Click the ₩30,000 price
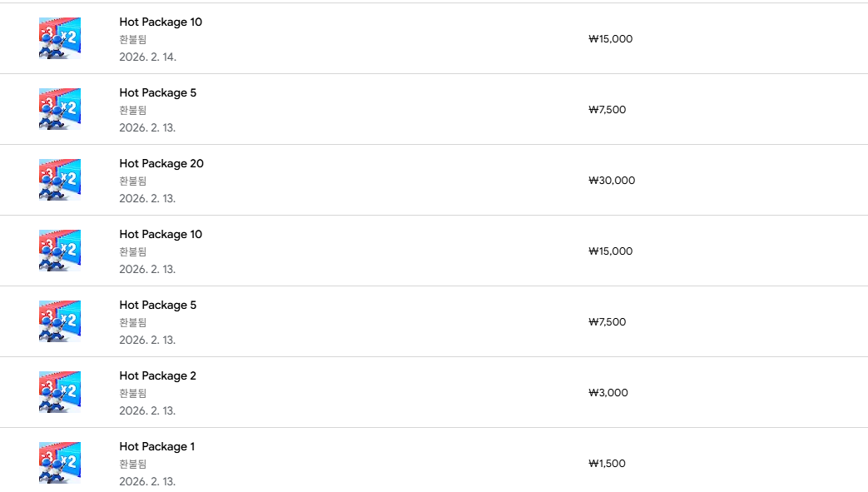The image size is (868, 492). point(612,181)
